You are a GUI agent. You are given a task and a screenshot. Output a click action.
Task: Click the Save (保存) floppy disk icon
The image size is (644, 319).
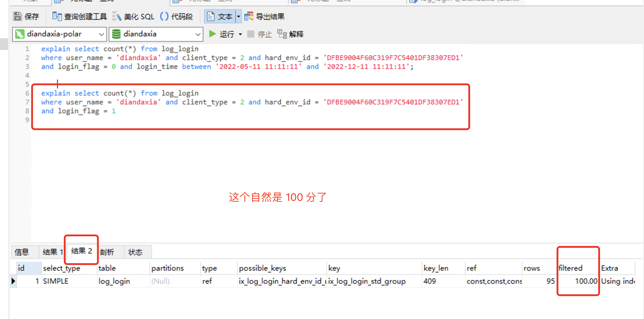point(18,17)
